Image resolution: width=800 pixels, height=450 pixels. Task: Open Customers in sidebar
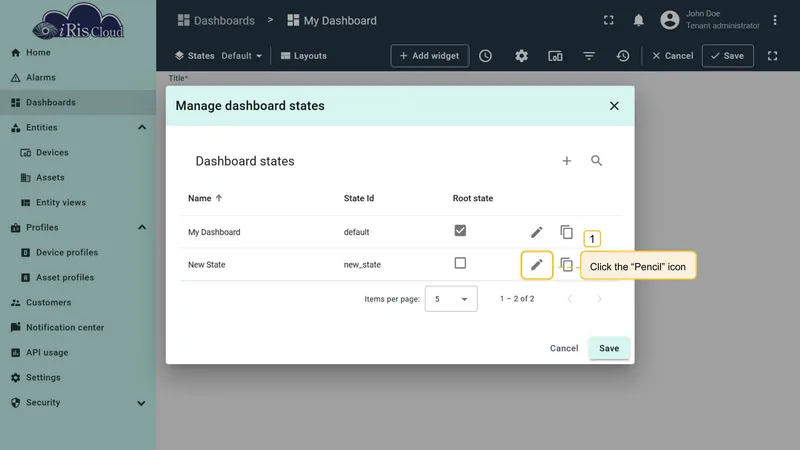(x=78, y=303)
